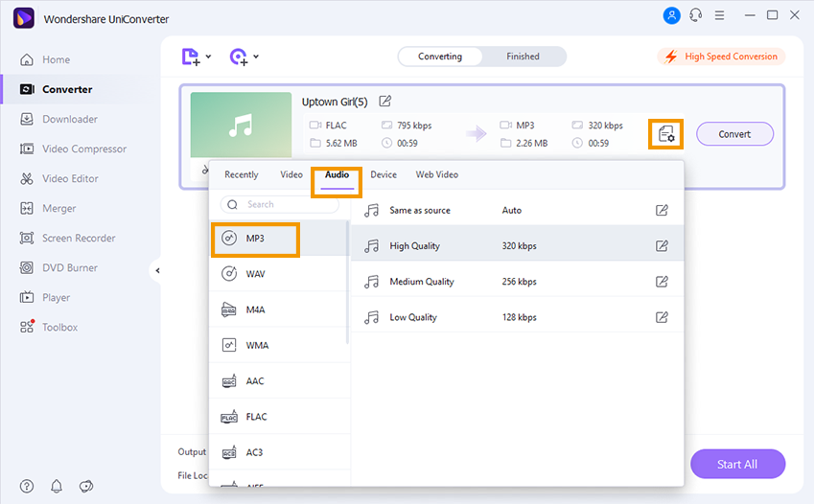Viewport: 815px width, 504px height.
Task: Open Video Compressor in the sidebar
Action: pyautogui.click(x=84, y=149)
